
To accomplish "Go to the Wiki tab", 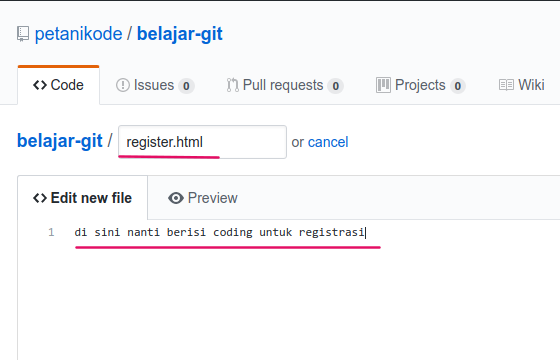I will coord(521,85).
